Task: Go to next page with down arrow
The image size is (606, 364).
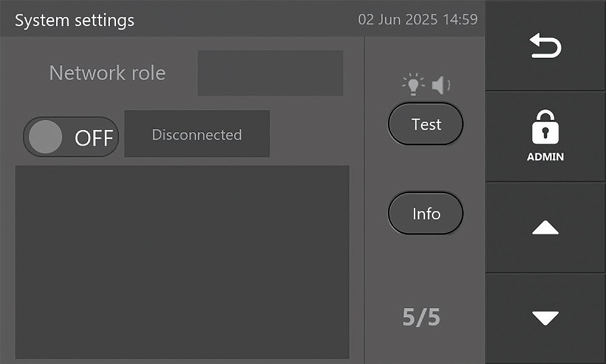Action: pos(545,318)
